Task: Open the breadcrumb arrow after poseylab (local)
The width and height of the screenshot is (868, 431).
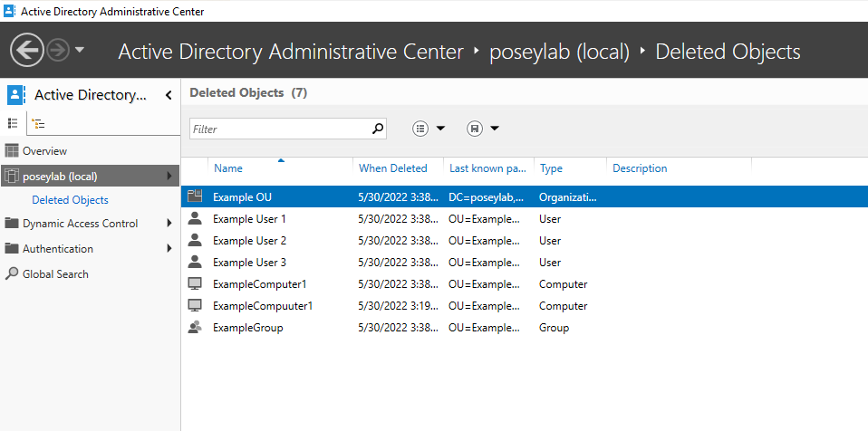Action: [x=642, y=51]
